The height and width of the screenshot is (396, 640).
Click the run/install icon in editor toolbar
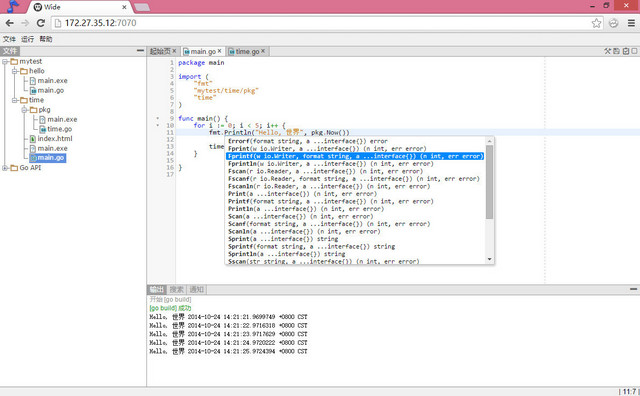pos(626,51)
